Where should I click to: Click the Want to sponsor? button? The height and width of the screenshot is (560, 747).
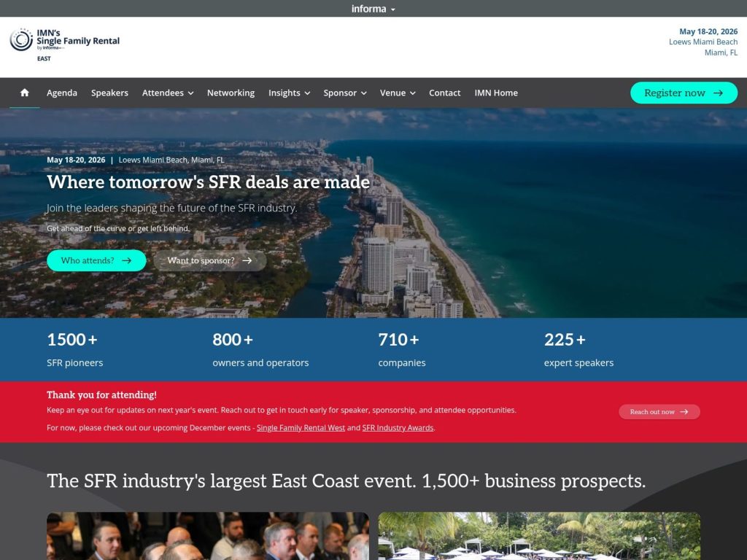click(210, 260)
